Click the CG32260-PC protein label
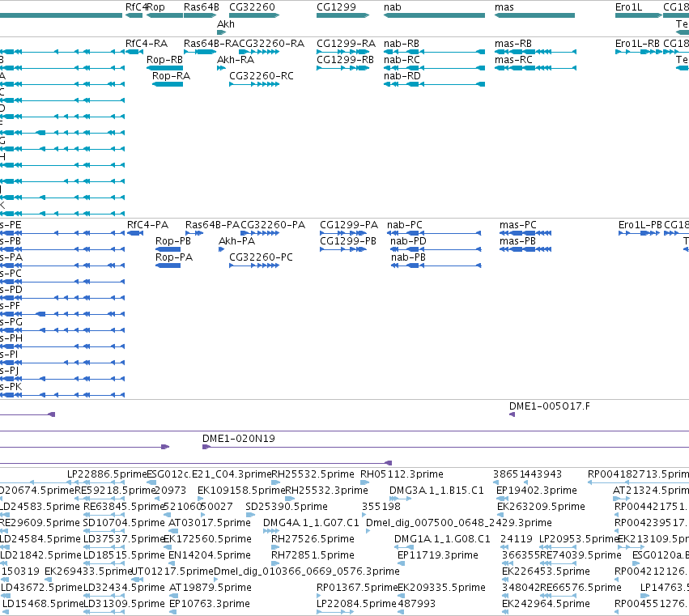This screenshot has width=689, height=616. pyautogui.click(x=261, y=257)
